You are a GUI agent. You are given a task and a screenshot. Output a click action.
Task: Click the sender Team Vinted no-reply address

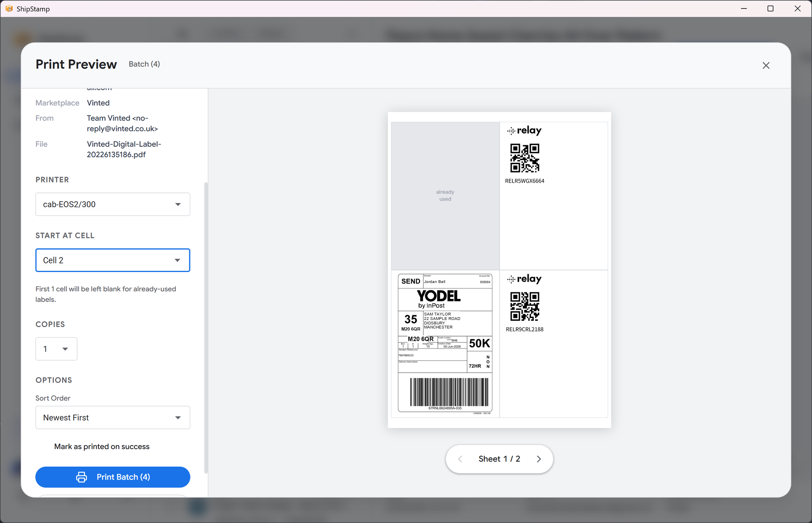[122, 123]
